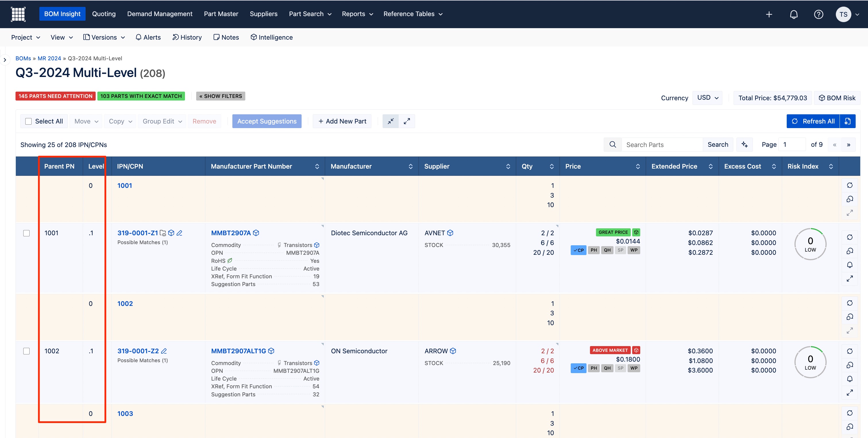The image size is (868, 438).
Task: Click risk index gauge for MMBT2907ALT1G row
Action: coord(810,362)
